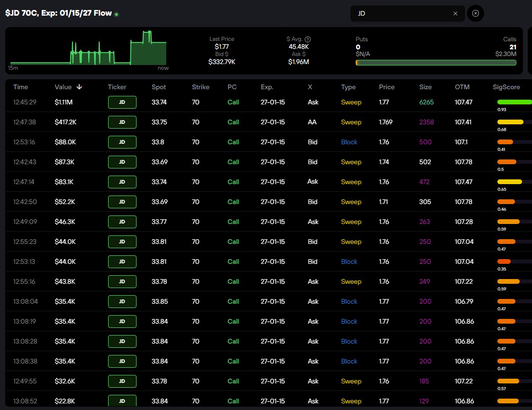Click the circled X icon right of search bar
The width and height of the screenshot is (532, 410).
[475, 13]
